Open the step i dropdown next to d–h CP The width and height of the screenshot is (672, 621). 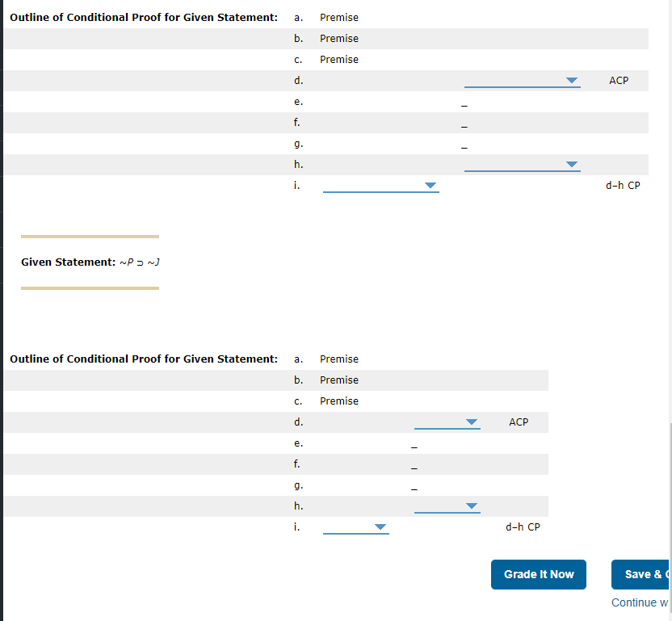tap(380, 186)
